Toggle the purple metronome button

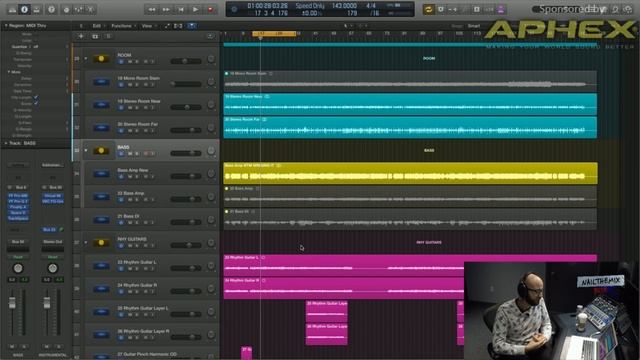coord(501,9)
